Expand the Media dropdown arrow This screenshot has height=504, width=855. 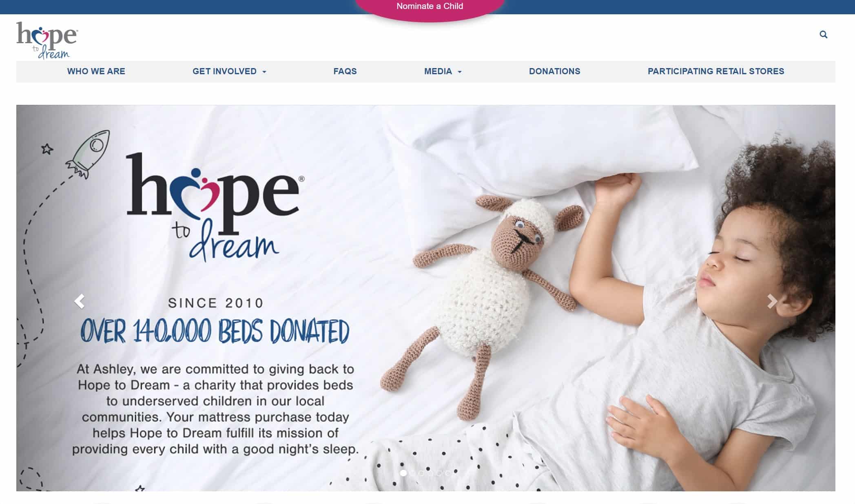(460, 72)
